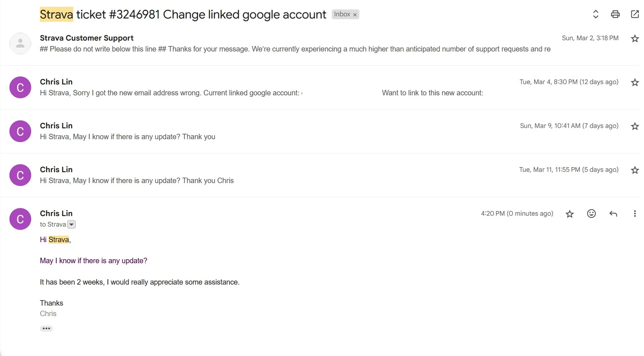Open the More options three-dot menu

tap(635, 214)
